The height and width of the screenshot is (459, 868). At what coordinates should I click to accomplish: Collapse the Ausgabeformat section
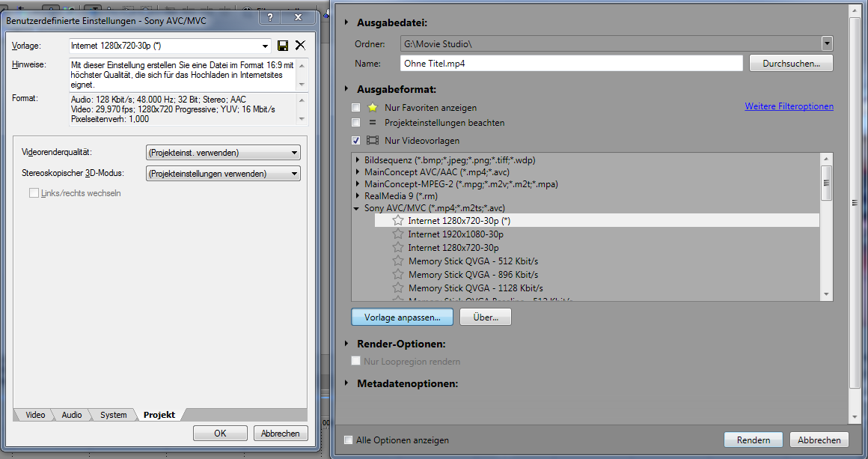[346, 88]
